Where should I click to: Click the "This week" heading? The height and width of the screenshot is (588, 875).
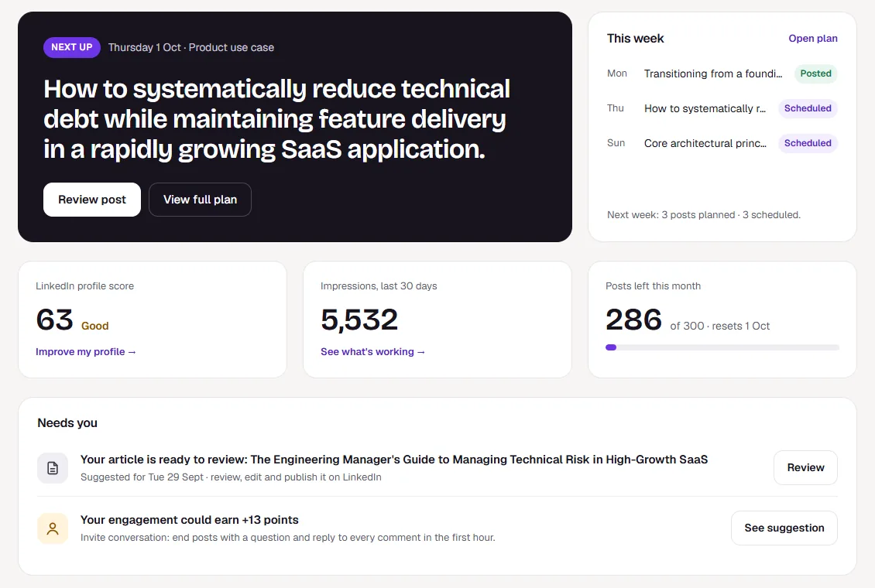coord(635,39)
